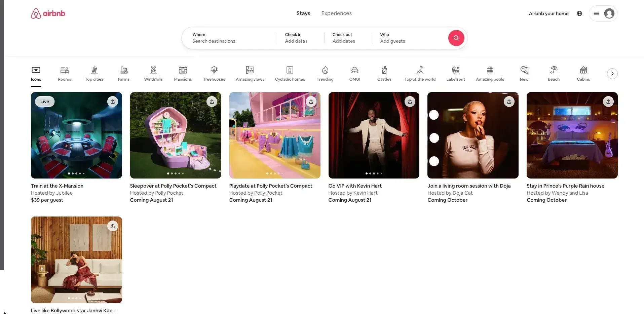Click the user profile avatar icon
Image resolution: width=644 pixels, height=314 pixels.
[x=609, y=13]
